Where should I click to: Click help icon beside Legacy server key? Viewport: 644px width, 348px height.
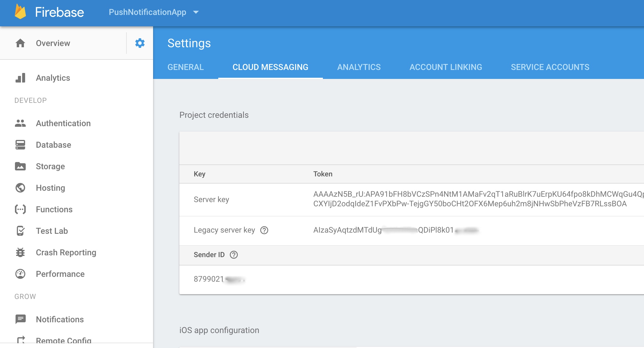click(x=264, y=230)
